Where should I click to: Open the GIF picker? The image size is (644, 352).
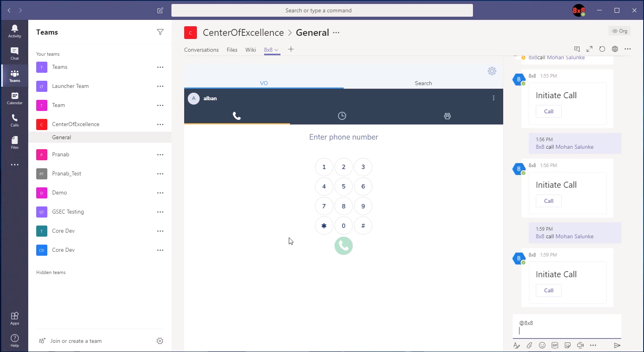[555, 345]
